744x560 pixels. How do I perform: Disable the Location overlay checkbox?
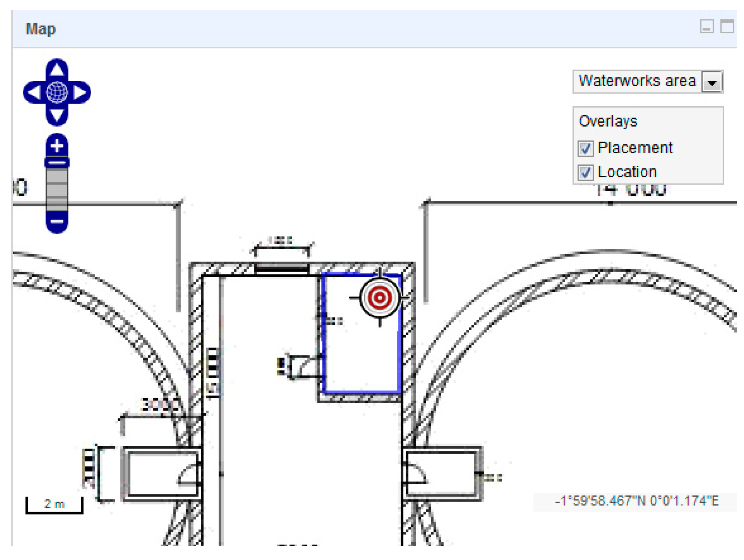coord(585,172)
